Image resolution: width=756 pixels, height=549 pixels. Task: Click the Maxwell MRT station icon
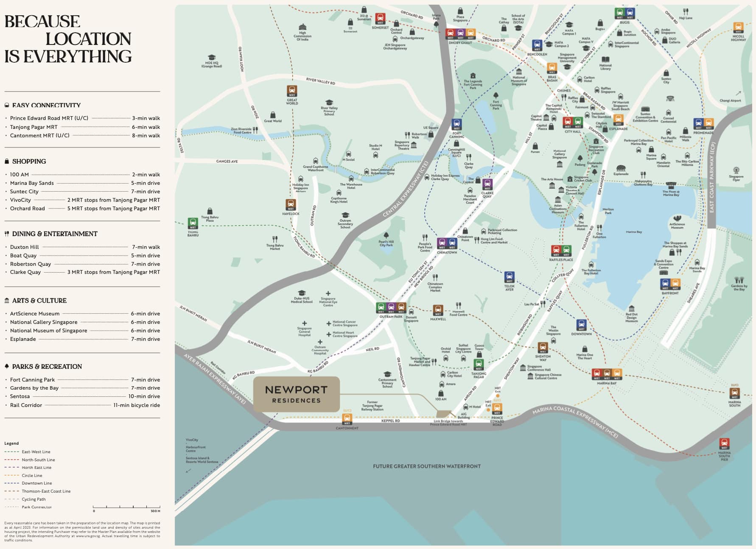438,310
